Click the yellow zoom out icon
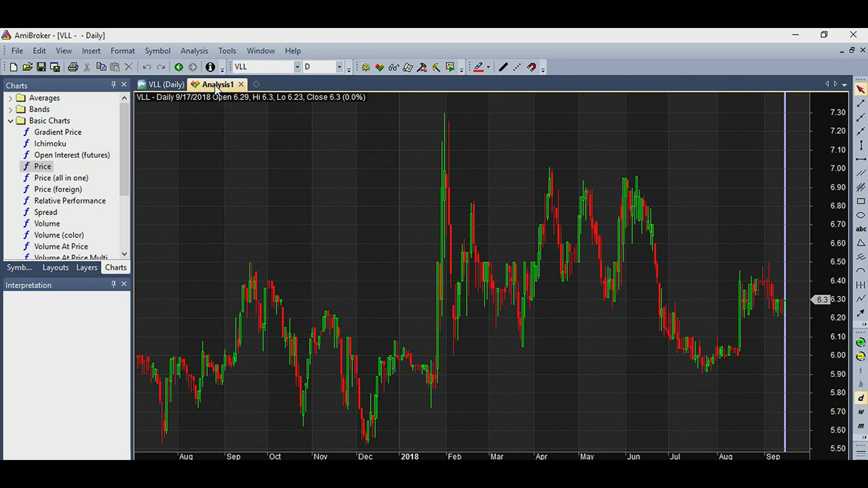 (861, 357)
